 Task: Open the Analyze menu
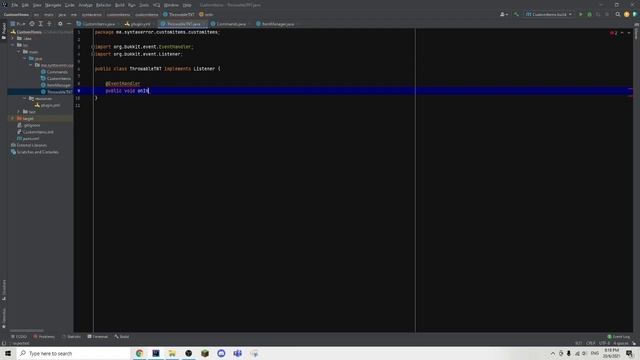[x=85, y=5]
